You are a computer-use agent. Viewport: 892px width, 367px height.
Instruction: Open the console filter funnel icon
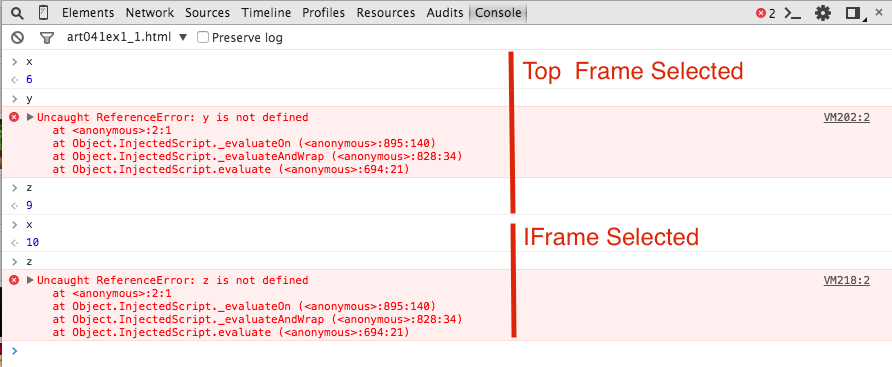(x=47, y=38)
